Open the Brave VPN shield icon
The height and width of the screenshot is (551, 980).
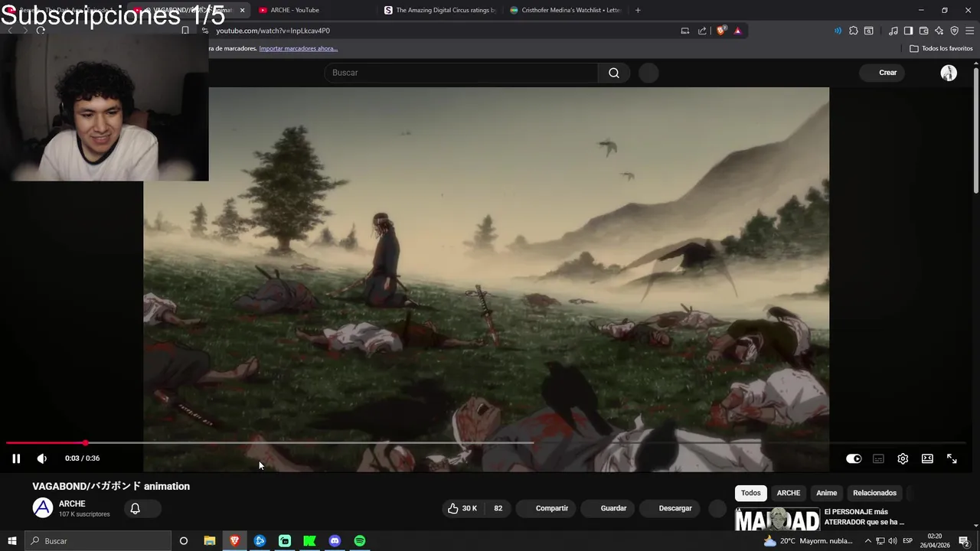[954, 31]
